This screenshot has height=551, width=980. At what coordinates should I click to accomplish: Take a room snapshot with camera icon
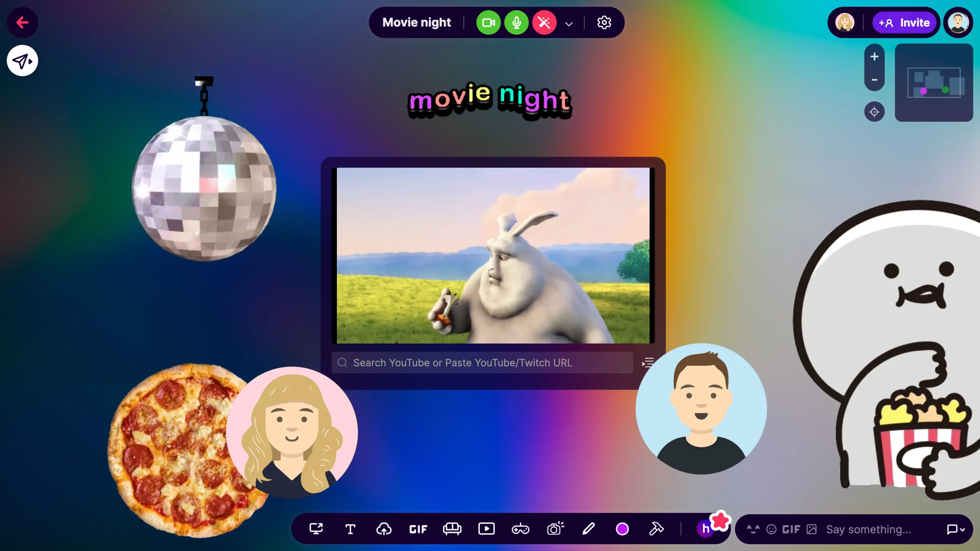[555, 529]
